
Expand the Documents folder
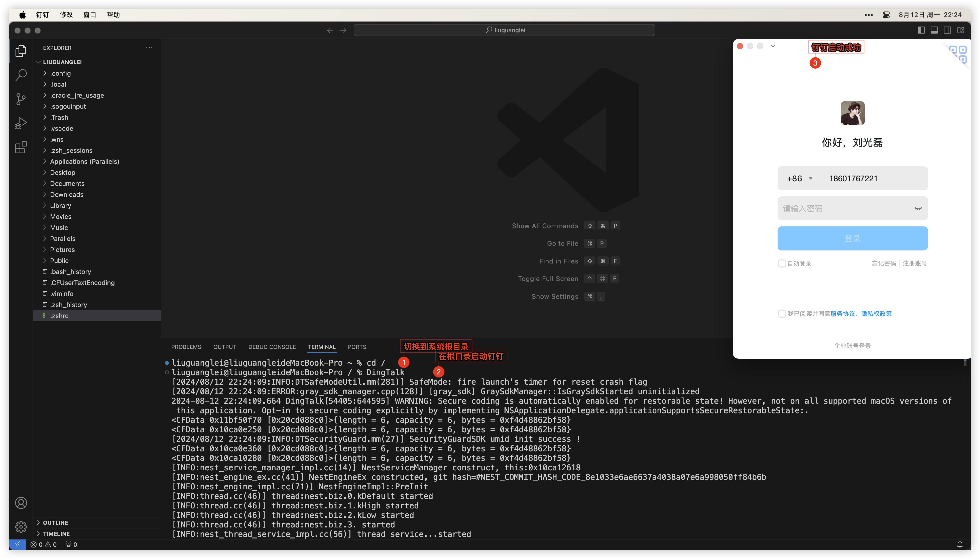[67, 184]
